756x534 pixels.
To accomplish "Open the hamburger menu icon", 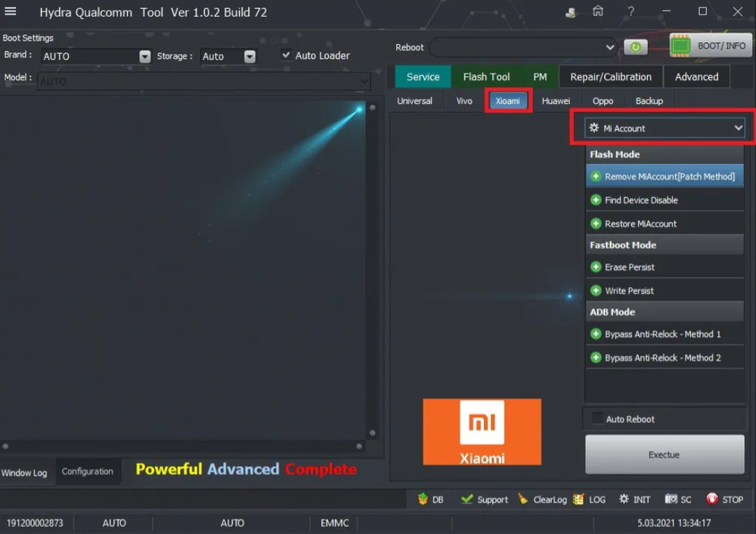I will point(11,11).
